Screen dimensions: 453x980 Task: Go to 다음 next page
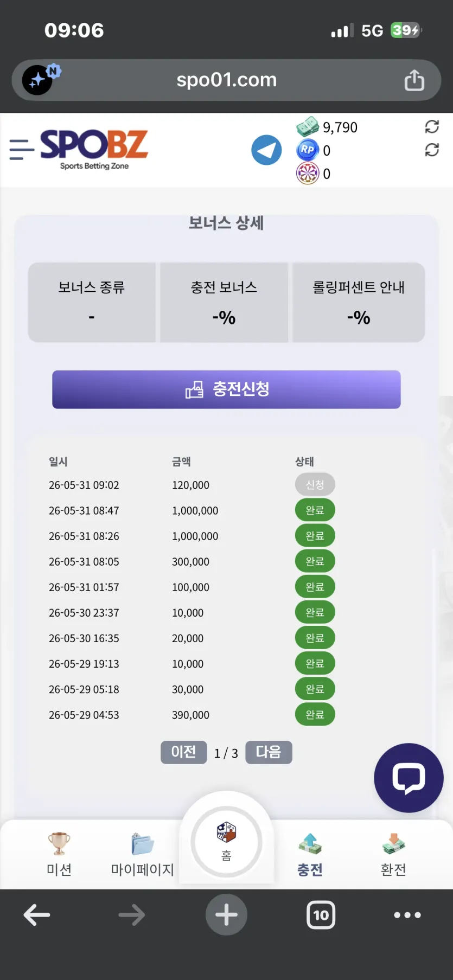pos(269,752)
